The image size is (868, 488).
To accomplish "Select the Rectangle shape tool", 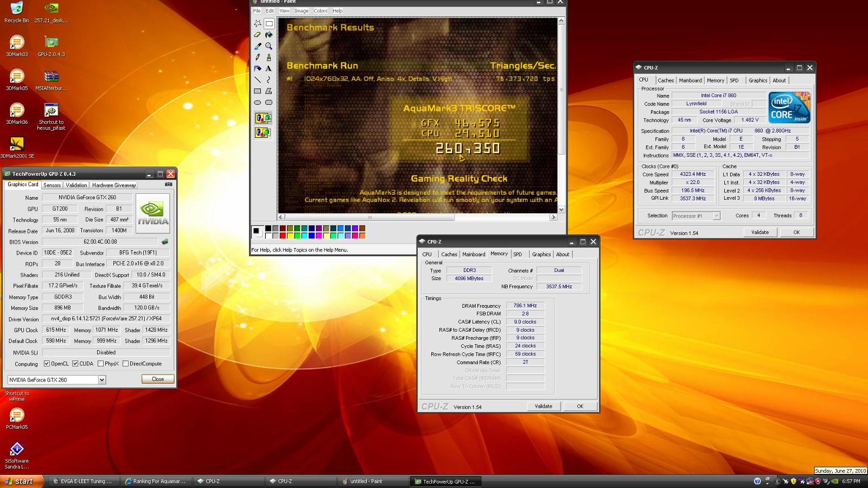I will tap(258, 91).
